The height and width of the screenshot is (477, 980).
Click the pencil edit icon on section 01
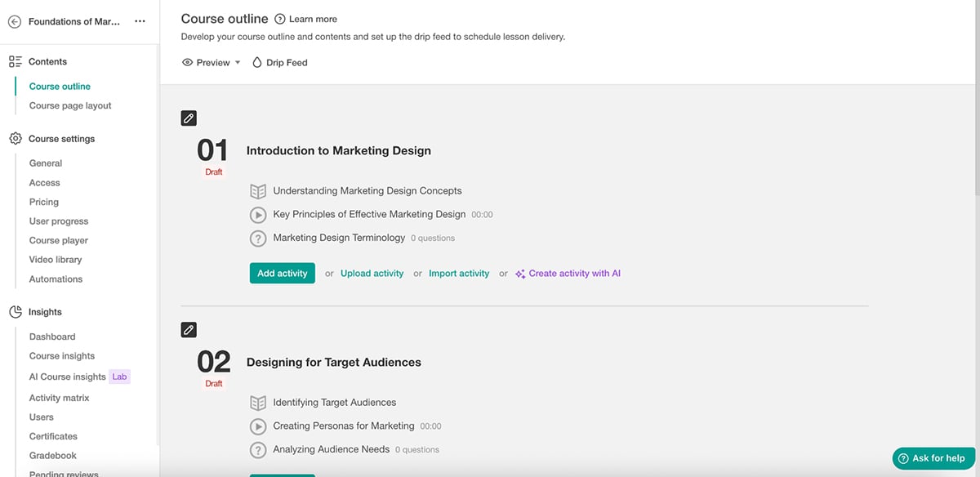coord(188,118)
